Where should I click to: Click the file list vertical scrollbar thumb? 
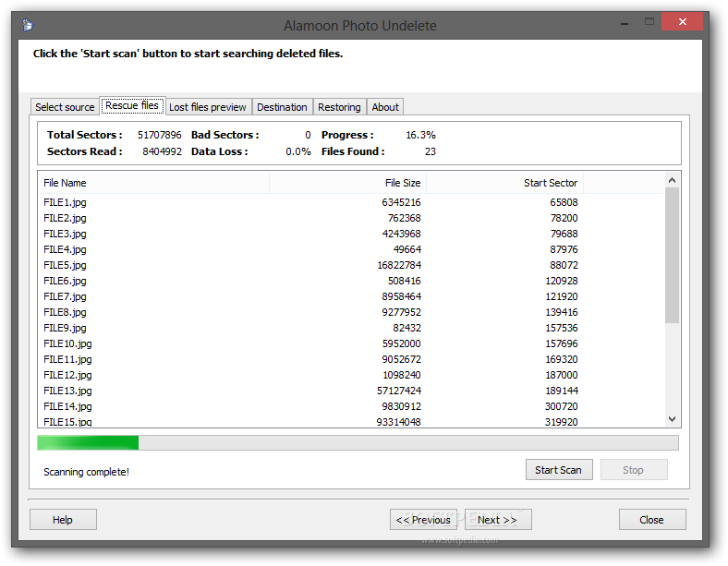[x=672, y=255]
